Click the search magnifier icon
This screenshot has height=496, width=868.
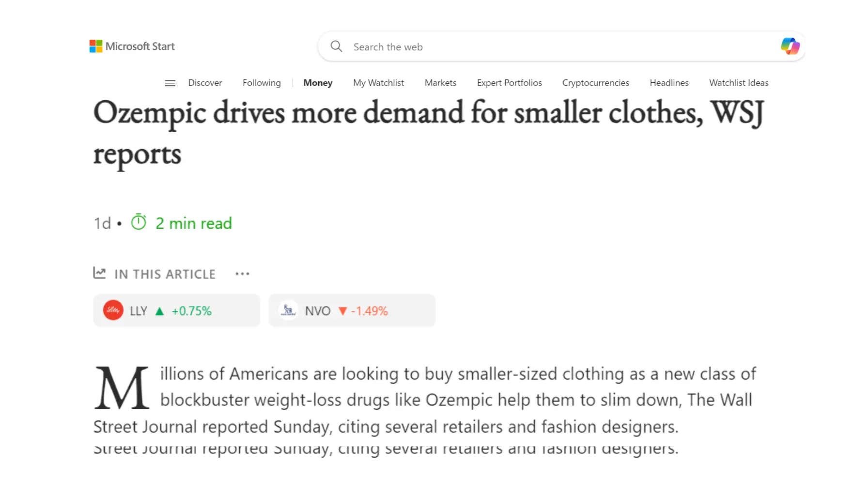[x=336, y=46]
